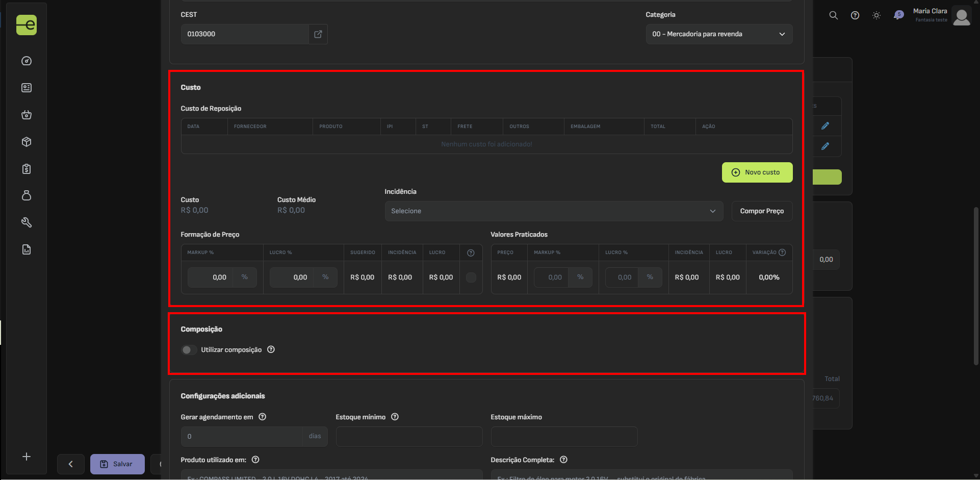This screenshot has height=480, width=980.
Task: Open the notifications chat bubble icon
Action: 898,15
